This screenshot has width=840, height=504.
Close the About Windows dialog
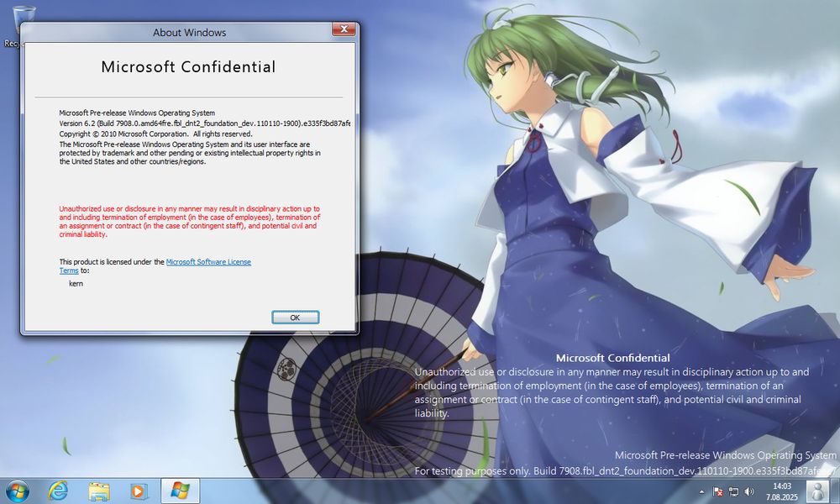point(344,29)
